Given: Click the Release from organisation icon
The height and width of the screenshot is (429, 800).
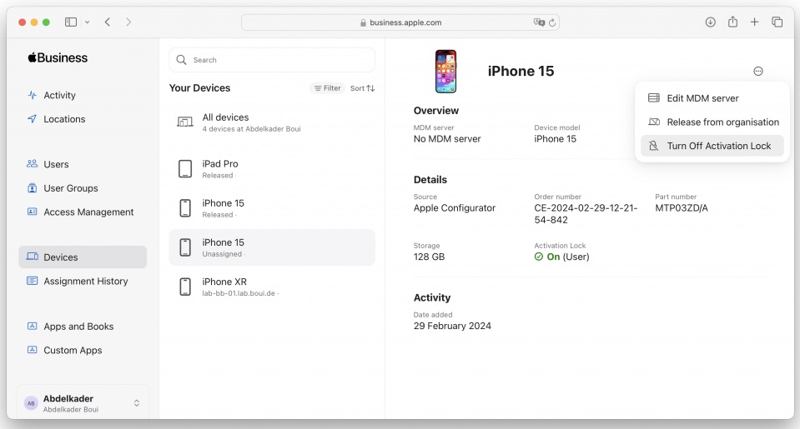Looking at the screenshot, I should point(654,122).
